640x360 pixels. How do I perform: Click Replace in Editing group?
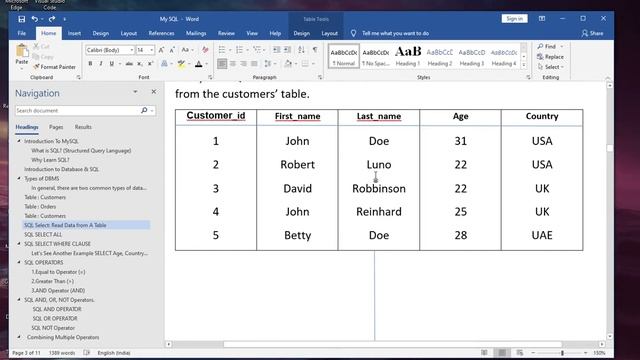(x=550, y=57)
